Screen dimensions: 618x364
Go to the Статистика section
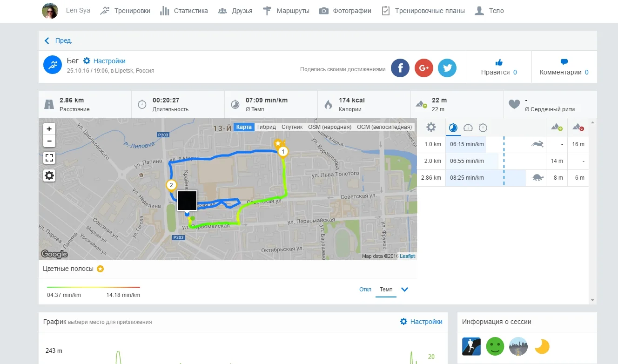(184, 11)
